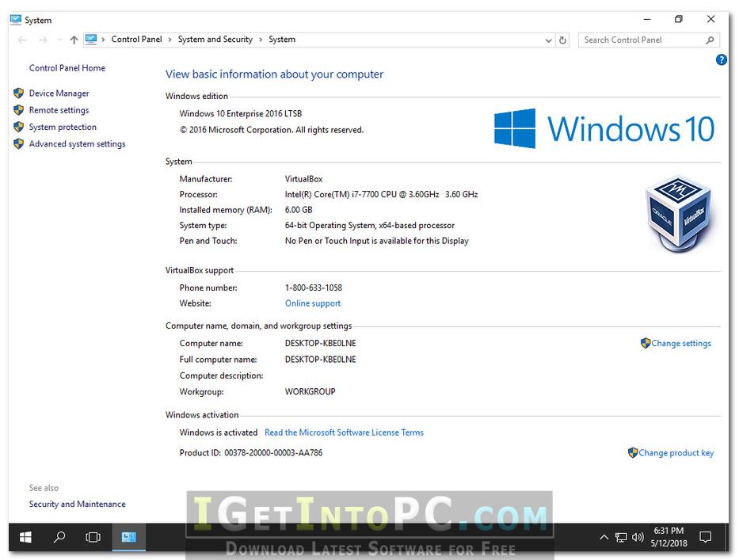Click the 6.00 GB memory value
Screen dimensions: 739x560
click(299, 210)
